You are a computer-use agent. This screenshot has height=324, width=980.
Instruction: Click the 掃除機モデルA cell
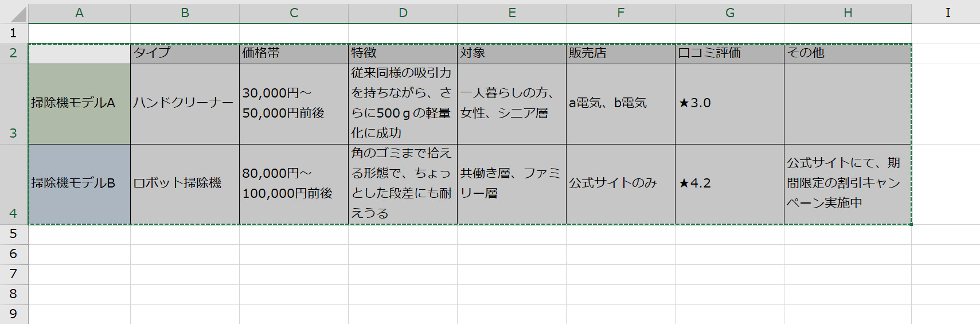79,104
